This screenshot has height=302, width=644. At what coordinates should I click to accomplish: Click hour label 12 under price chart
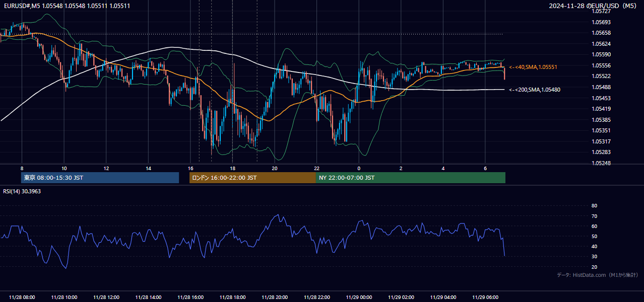pyautogui.click(x=106, y=168)
